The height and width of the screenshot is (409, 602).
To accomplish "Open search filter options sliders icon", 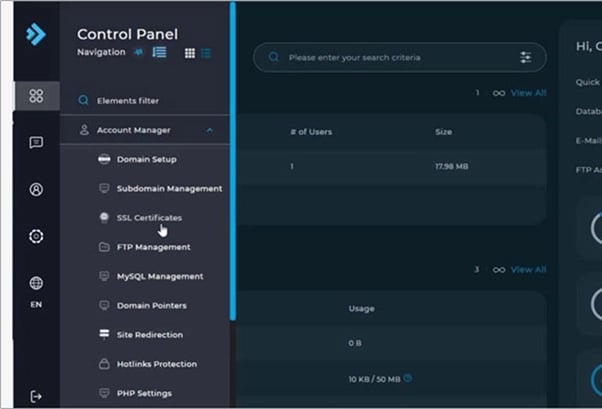I will click(526, 58).
